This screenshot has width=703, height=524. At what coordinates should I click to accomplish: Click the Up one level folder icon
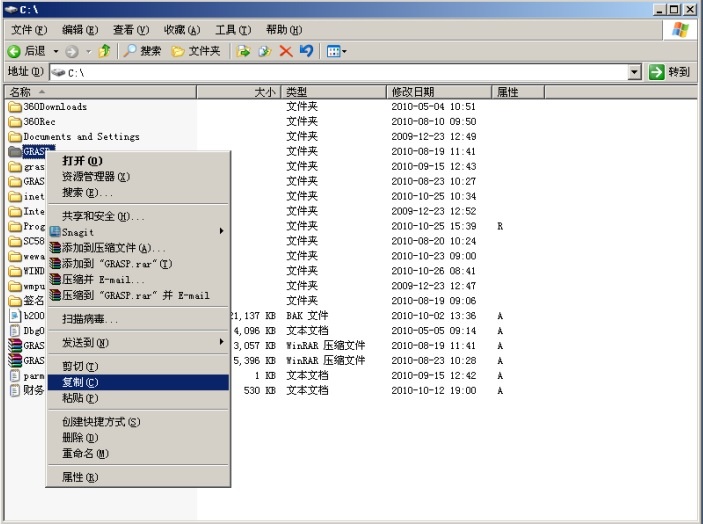(x=104, y=51)
